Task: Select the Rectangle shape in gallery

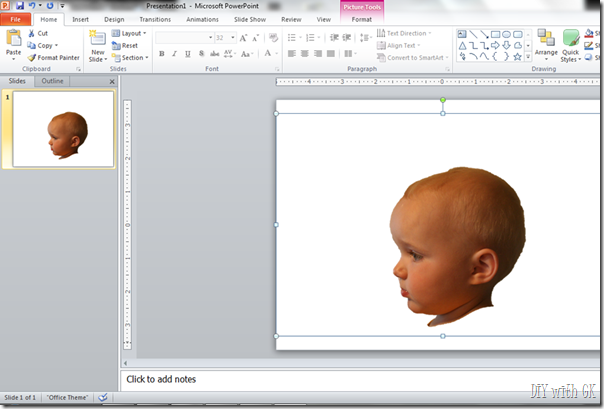Action: [x=495, y=35]
